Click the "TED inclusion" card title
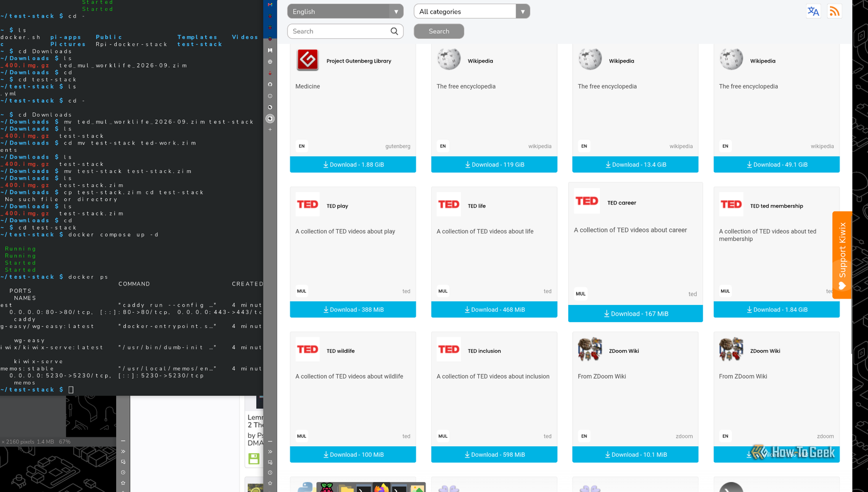Viewport: 868px width, 492px height. [x=484, y=351]
